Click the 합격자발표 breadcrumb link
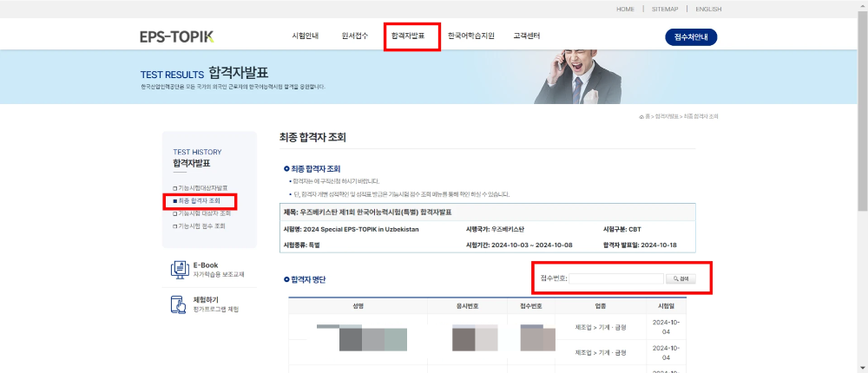 click(x=667, y=117)
